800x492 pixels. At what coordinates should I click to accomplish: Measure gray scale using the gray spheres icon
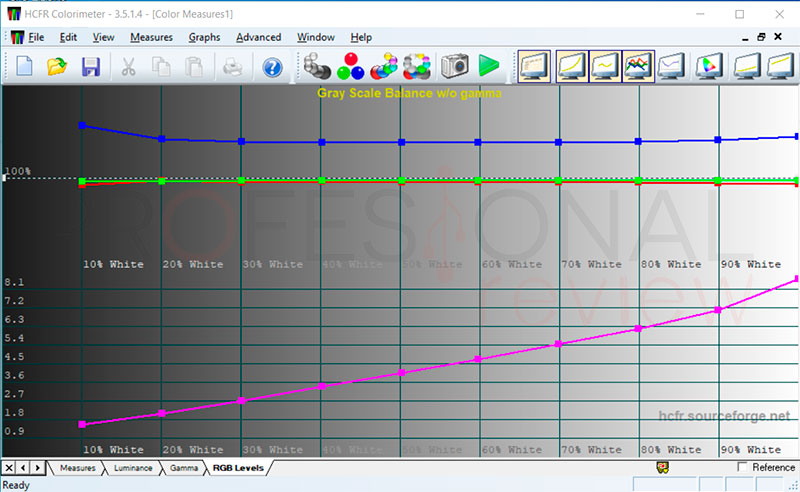[317, 66]
